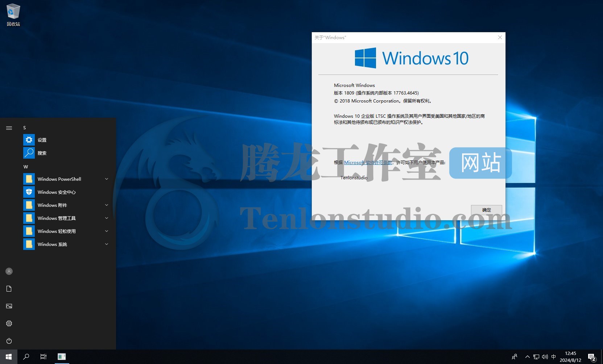Viewport: 603px width, 364px height.
Task: Click the S letter group header
Action: (25, 128)
